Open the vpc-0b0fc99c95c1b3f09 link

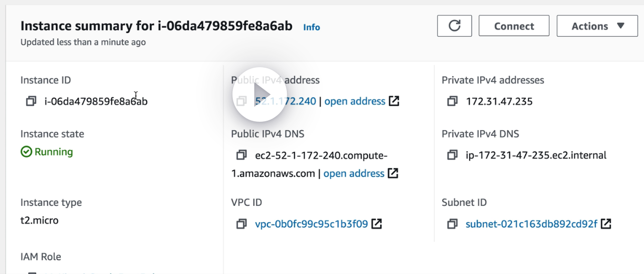tap(311, 224)
